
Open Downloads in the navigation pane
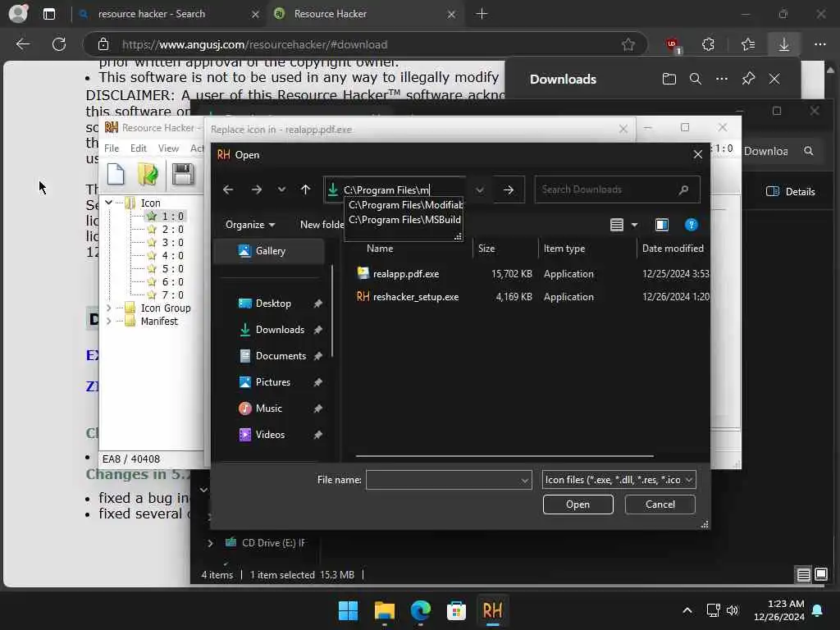coord(280,330)
